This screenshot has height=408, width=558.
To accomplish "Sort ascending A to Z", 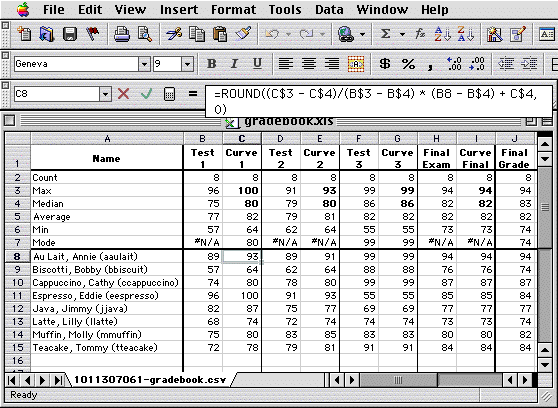I will [443, 34].
